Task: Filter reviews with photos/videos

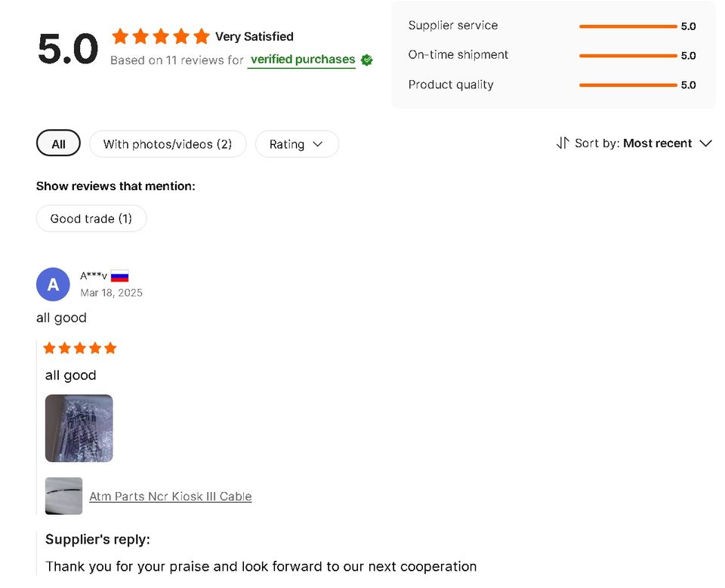Action: click(x=168, y=144)
